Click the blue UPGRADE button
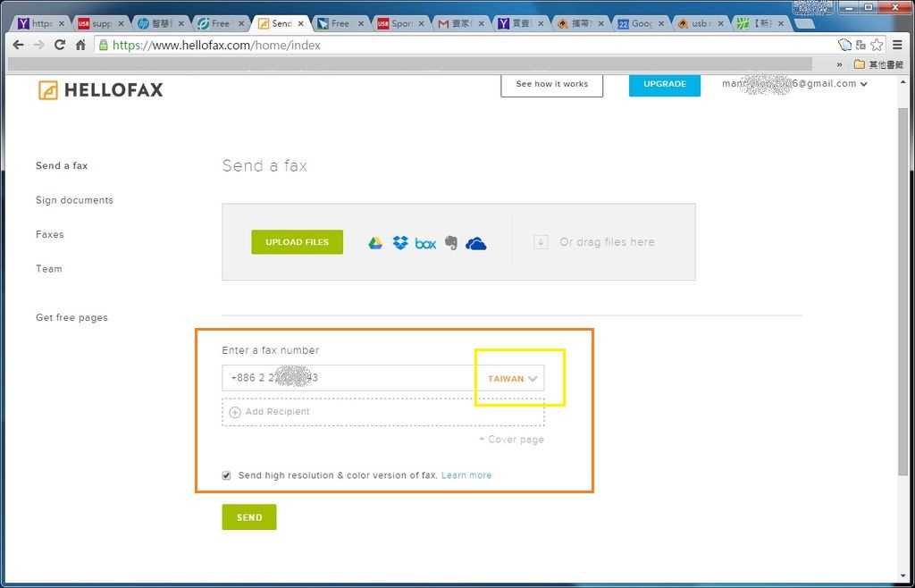915x588 pixels. pyautogui.click(x=665, y=84)
